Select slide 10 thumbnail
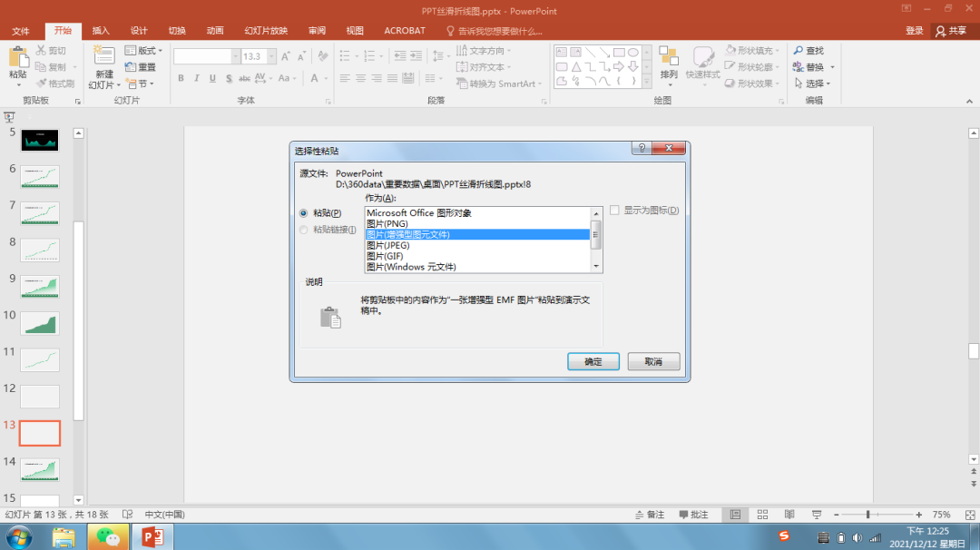Viewport: 980px width, 550px height. 40,323
